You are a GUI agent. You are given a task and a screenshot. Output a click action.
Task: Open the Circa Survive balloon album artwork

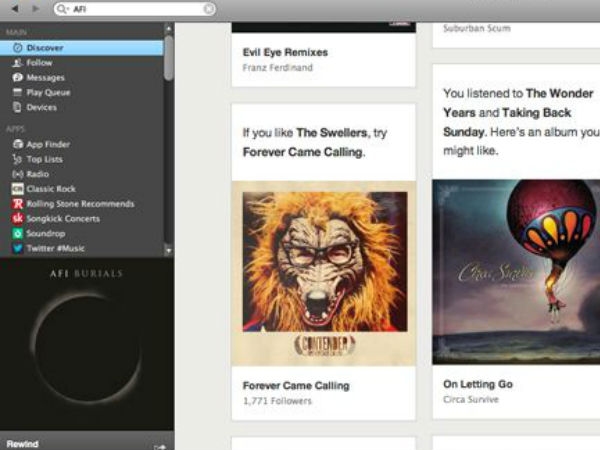coord(516,272)
